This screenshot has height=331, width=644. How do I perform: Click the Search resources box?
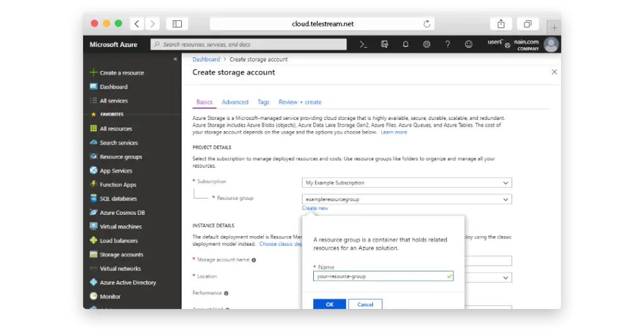[x=248, y=45]
